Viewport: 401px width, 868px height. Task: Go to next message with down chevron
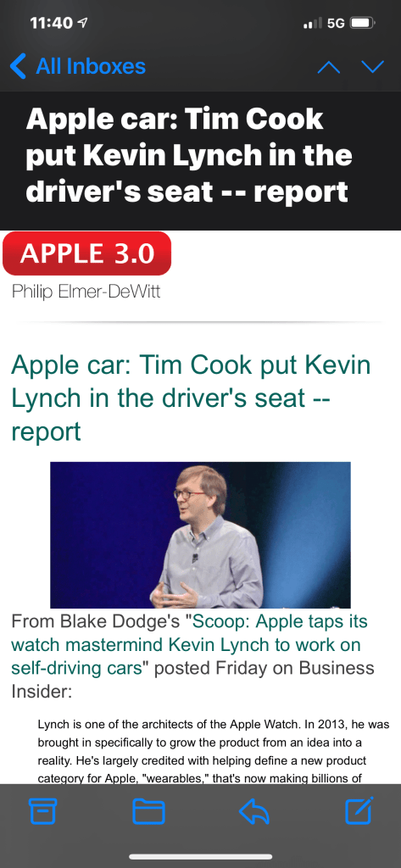click(x=372, y=66)
